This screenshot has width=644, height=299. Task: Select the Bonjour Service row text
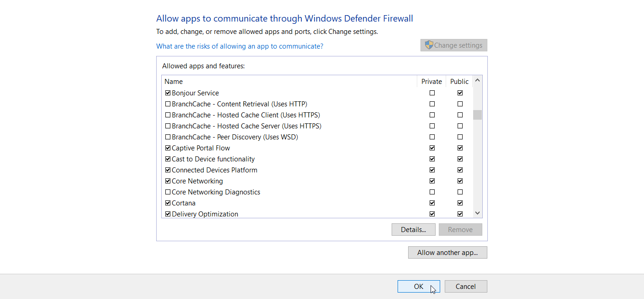(196, 93)
